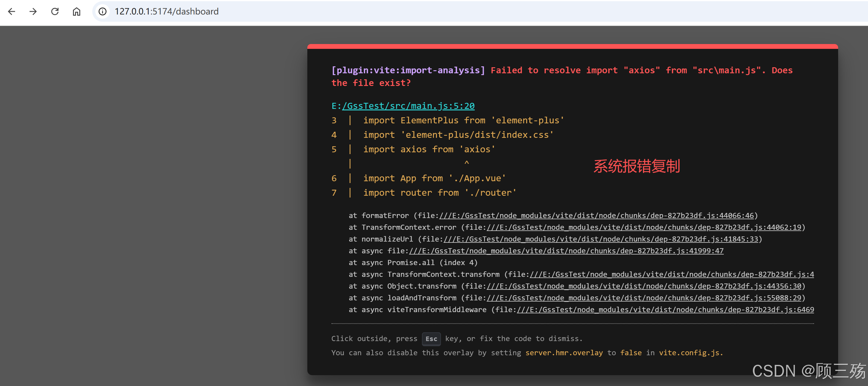Open TransformContext.transform stack trace link
Image resolution: width=868 pixels, height=386 pixels.
pos(672,274)
